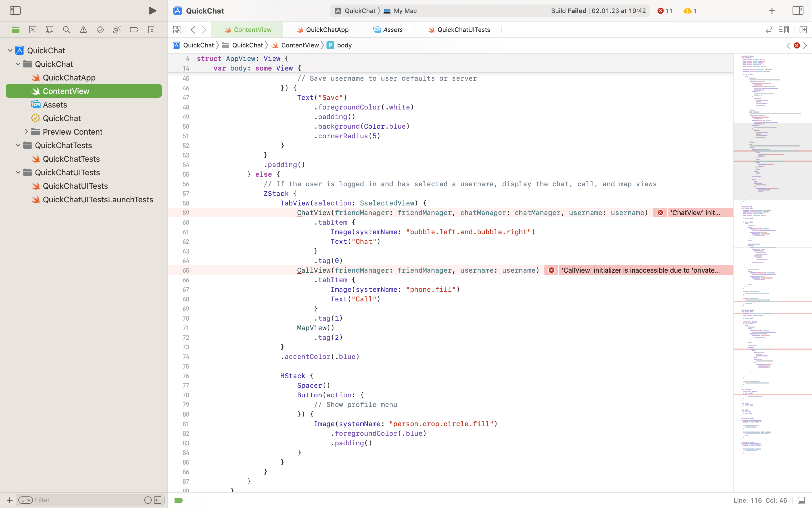Click the CallView error icon on line 65
The width and height of the screenshot is (812, 508).
551,270
